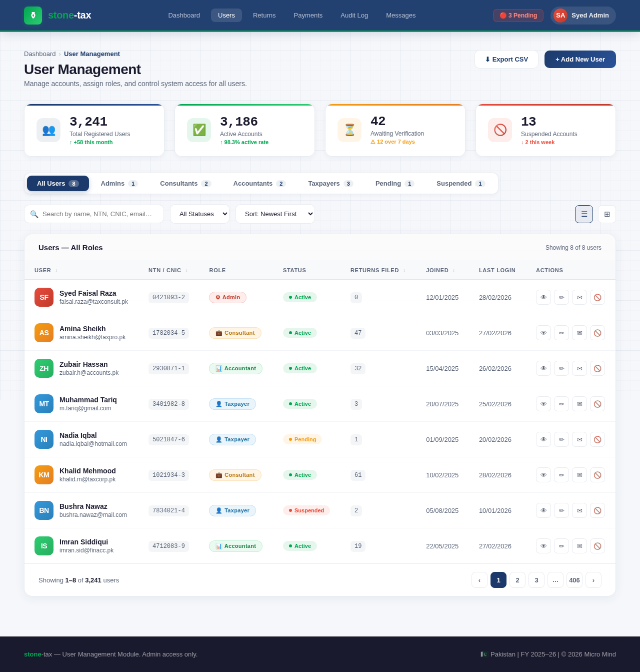Screen dimensions: 640x672
Task: Go to page 406 of users
Action: [x=574, y=580]
